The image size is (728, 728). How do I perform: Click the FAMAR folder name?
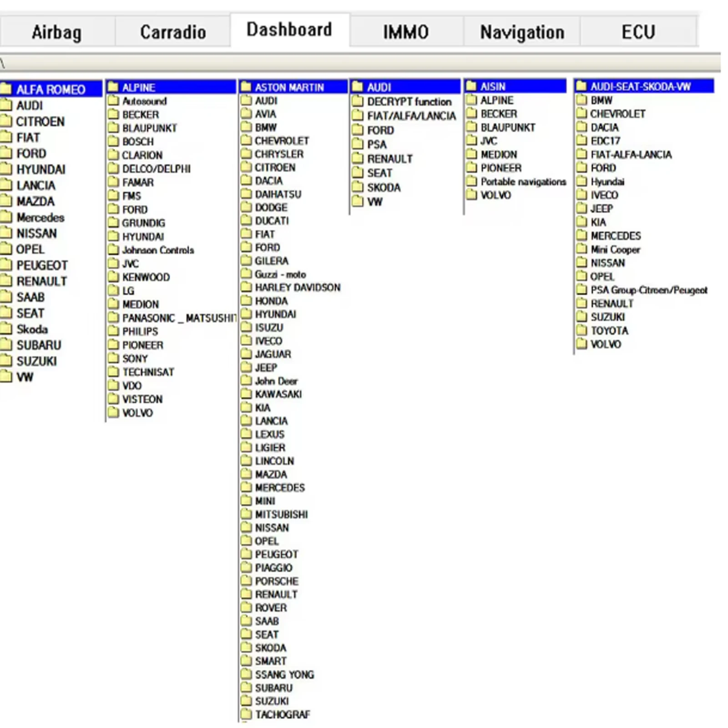click(x=138, y=182)
